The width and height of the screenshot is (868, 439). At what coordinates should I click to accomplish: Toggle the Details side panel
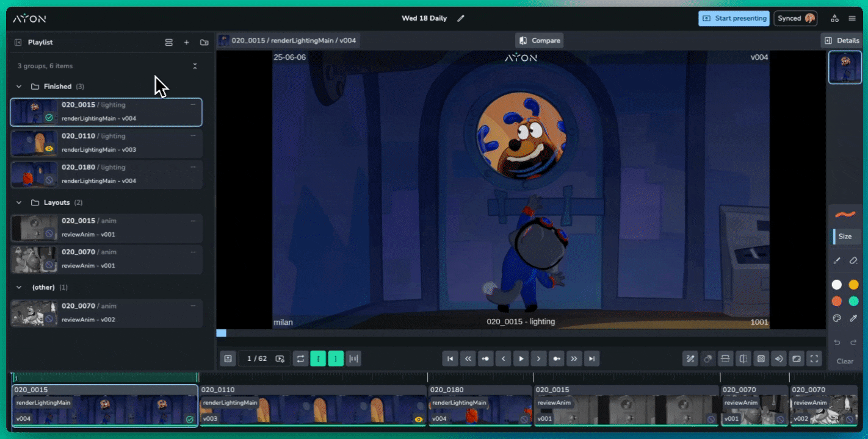[842, 41]
